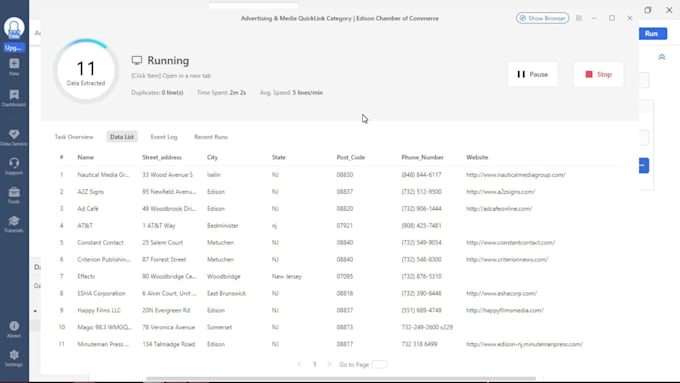Click the Bedminster city cell
Viewport: 680px width, 383px height.
[x=222, y=226]
